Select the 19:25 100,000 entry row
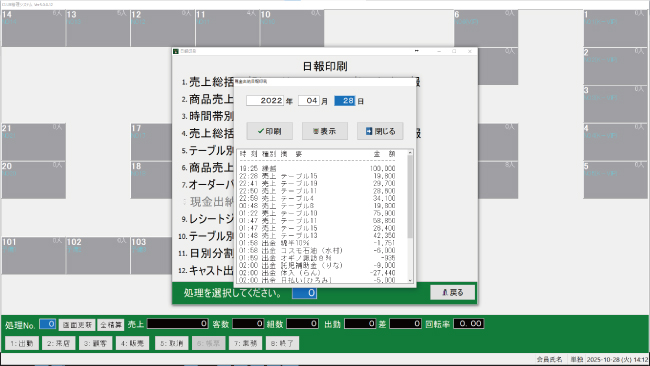Viewport: 650px width, 366px height. tap(317, 168)
